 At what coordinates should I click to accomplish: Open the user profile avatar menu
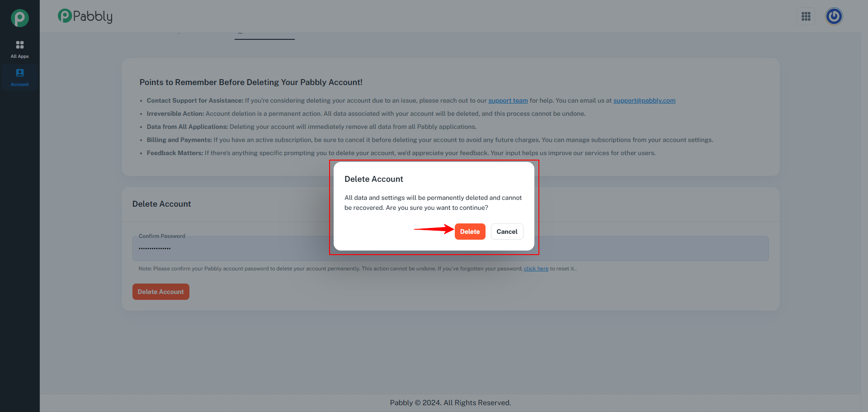[834, 16]
